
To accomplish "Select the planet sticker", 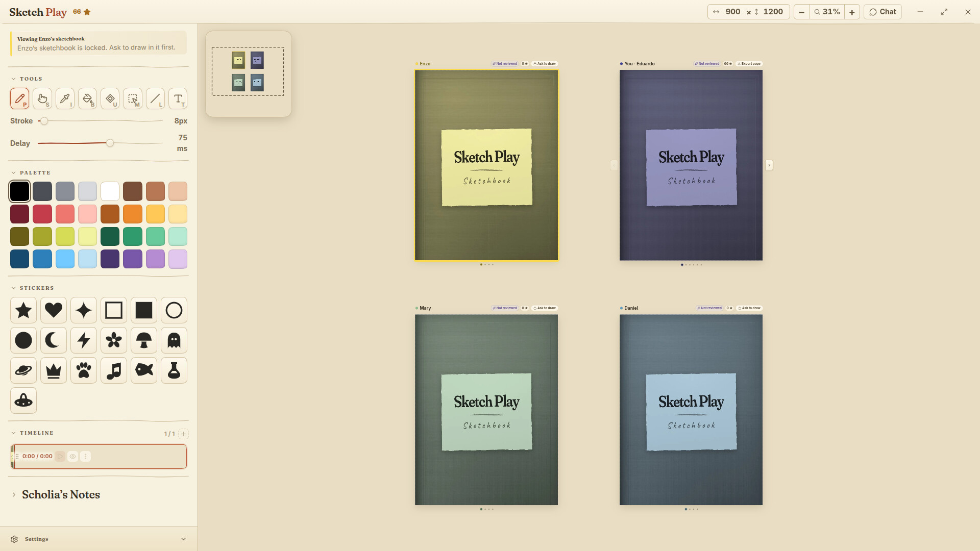I will pos(23,370).
